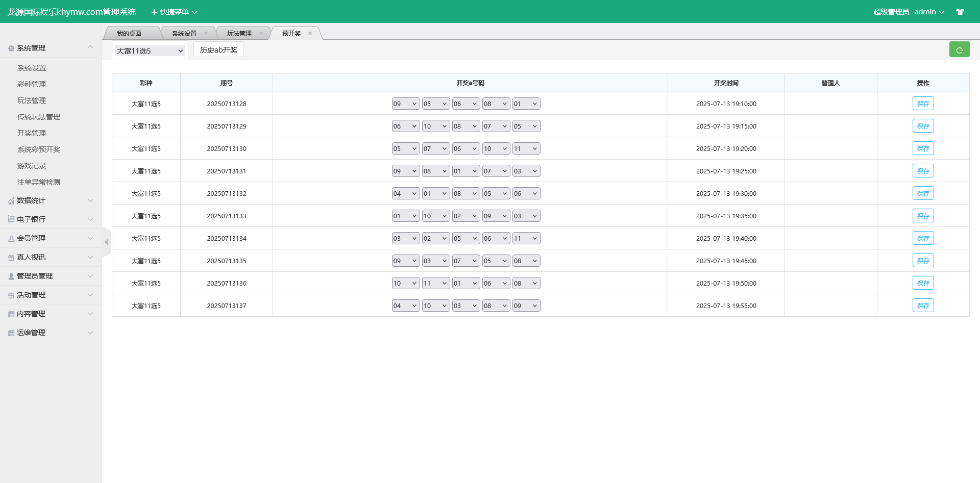Close the 预开奖 tab
The height and width of the screenshot is (483, 980).
tap(310, 34)
